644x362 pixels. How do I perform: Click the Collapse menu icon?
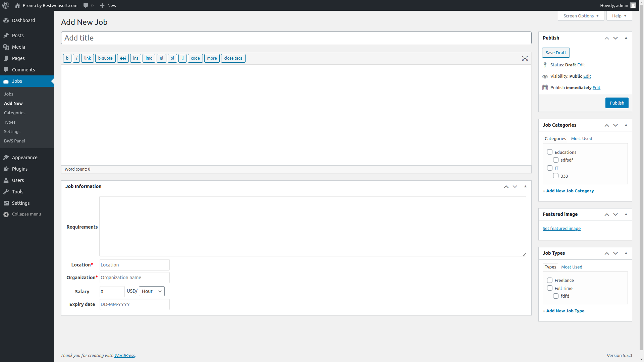pos(6,214)
